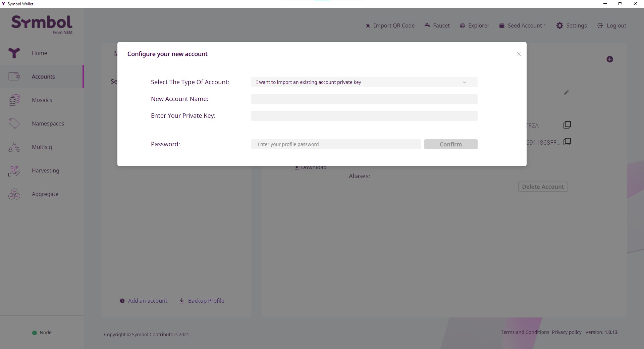Open the account type dropdown

pyautogui.click(x=364, y=82)
